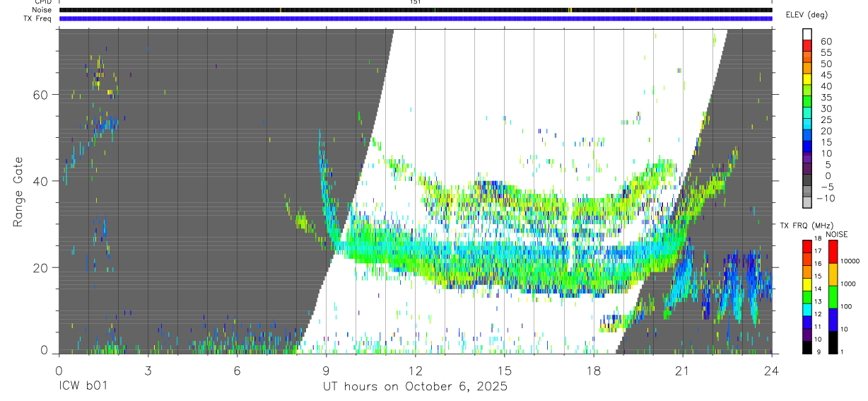Pick the blue segment of NOISE colorbar
Image resolution: width=868 pixels, height=401 pixels.
[832, 320]
